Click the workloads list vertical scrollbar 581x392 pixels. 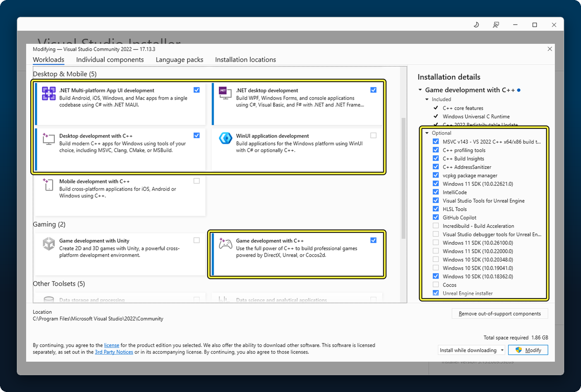click(x=404, y=179)
